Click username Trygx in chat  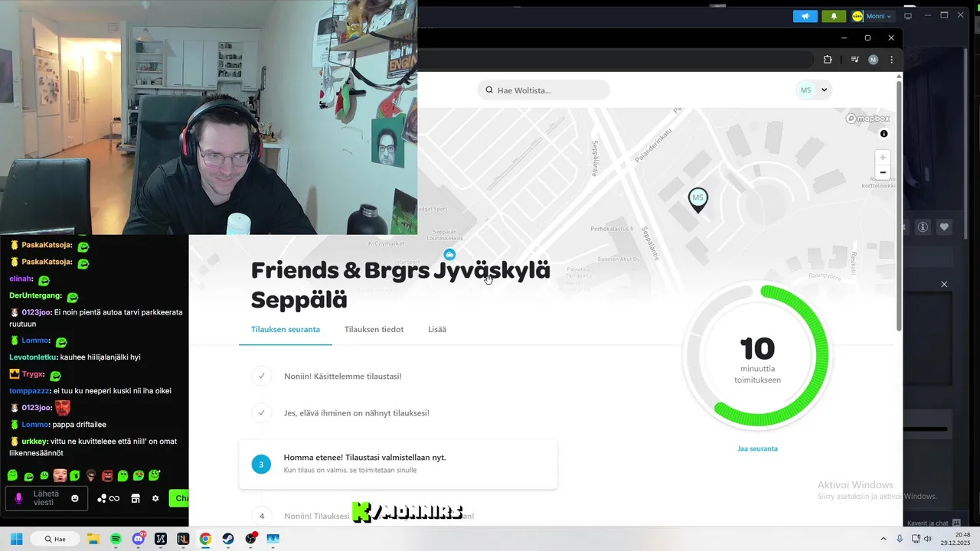pos(33,374)
